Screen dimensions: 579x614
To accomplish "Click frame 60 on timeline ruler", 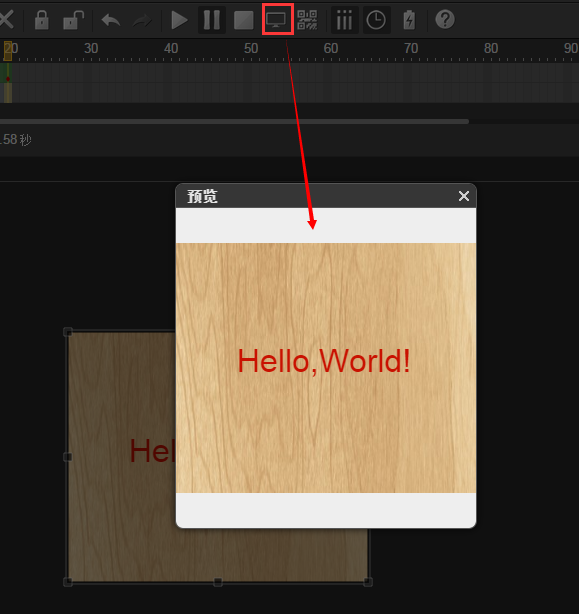I will (331, 48).
